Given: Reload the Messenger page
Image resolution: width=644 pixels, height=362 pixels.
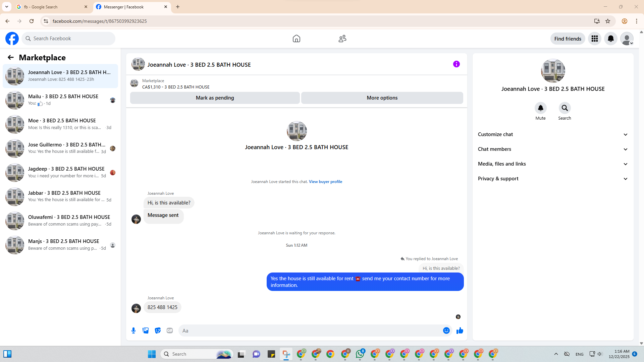Looking at the screenshot, I should (32, 21).
